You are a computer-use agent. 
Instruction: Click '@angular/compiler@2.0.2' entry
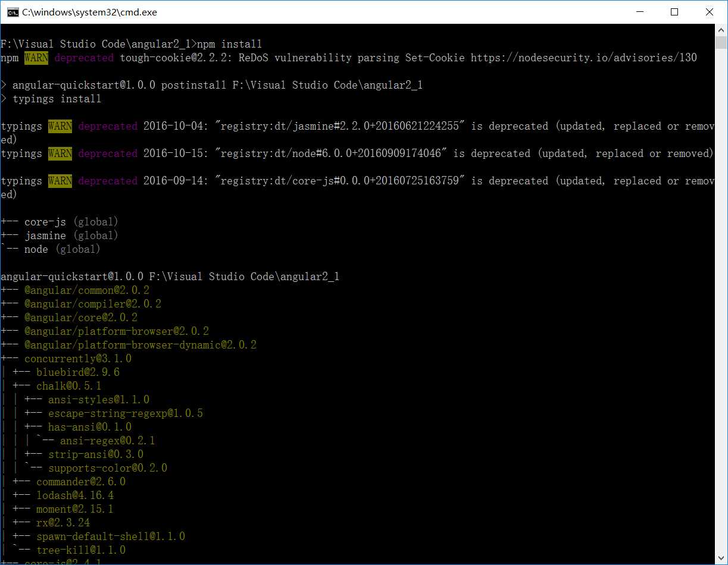(93, 304)
